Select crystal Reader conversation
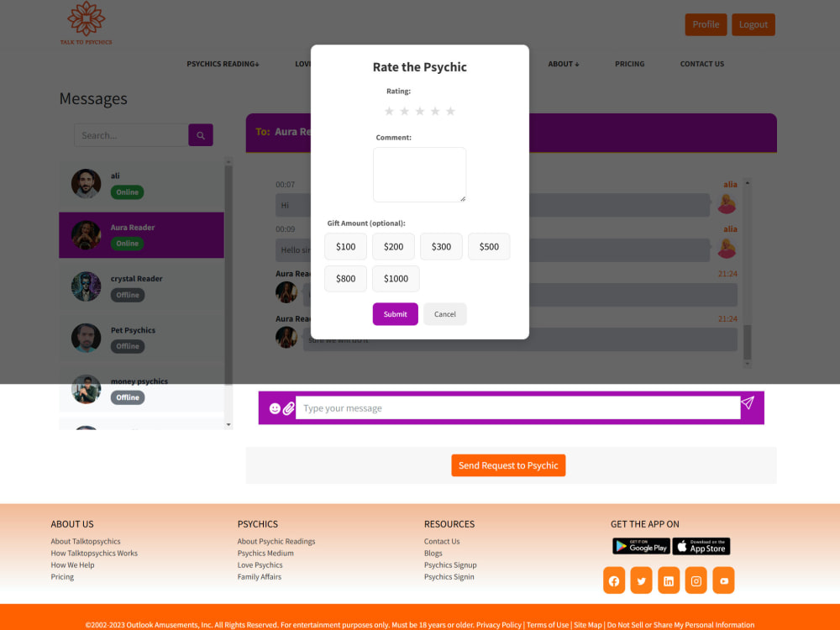Screen dimensions: 840x630 tap(141, 286)
